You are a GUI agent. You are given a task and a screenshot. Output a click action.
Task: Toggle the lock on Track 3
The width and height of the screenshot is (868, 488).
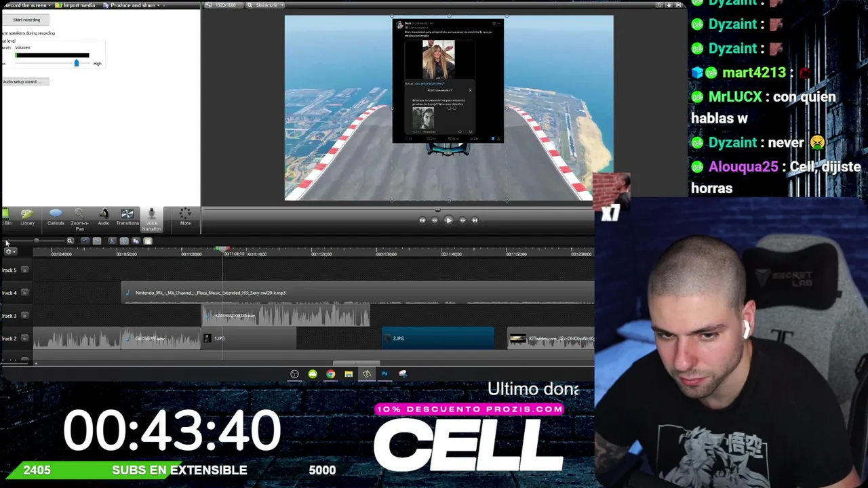[x=24, y=315]
